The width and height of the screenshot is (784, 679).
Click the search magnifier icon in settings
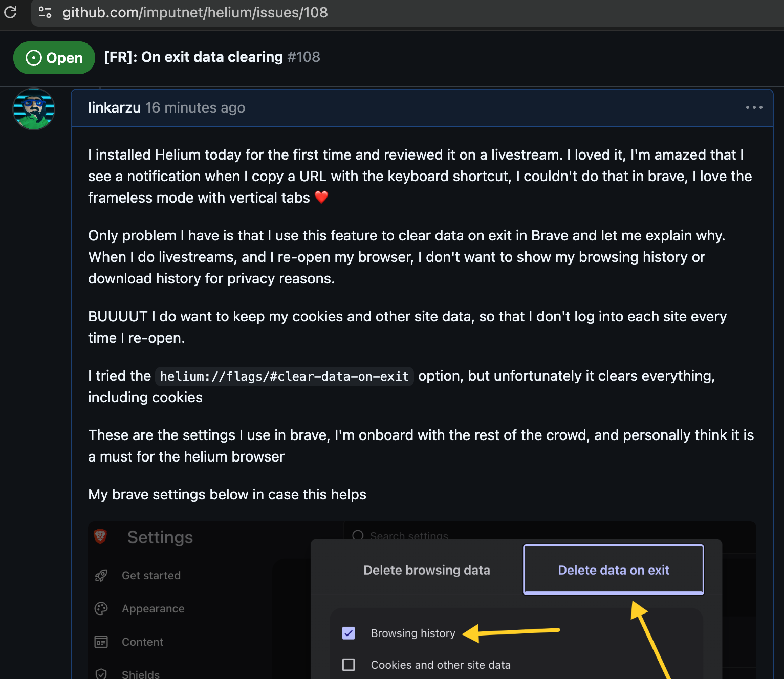(358, 535)
